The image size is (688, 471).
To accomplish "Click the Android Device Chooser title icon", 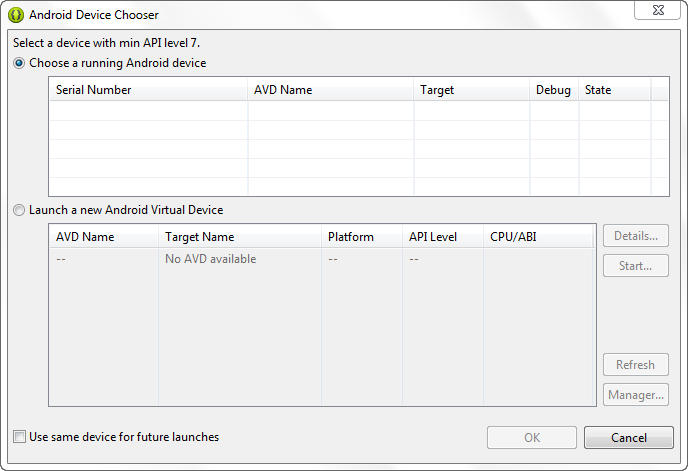I will click(x=16, y=15).
